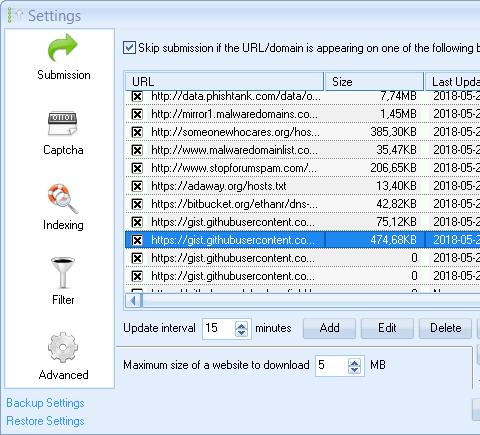Sort list by the URL column header
Image resolution: width=480 pixels, height=435 pixels.
pos(224,82)
